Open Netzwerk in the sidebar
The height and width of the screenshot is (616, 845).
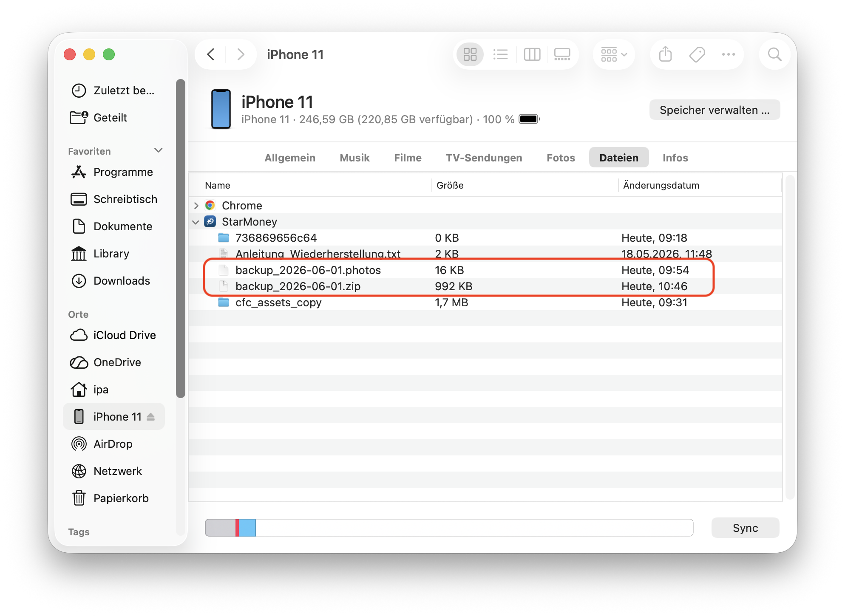[114, 471]
